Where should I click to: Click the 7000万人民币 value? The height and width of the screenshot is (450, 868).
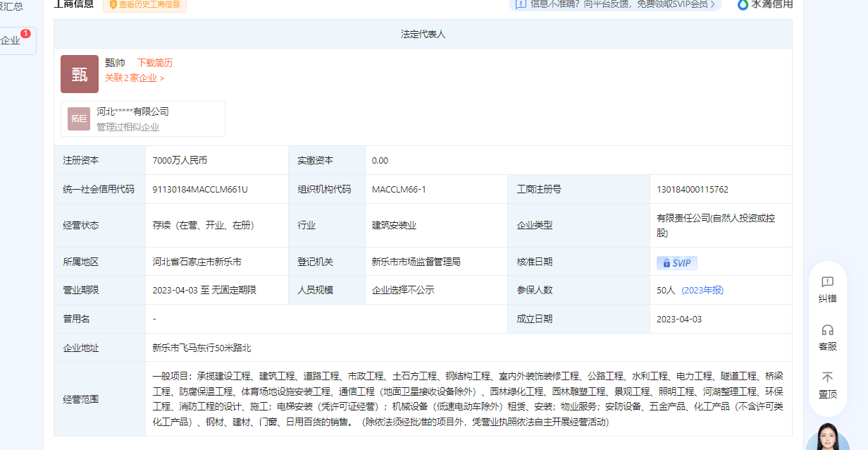(180, 160)
